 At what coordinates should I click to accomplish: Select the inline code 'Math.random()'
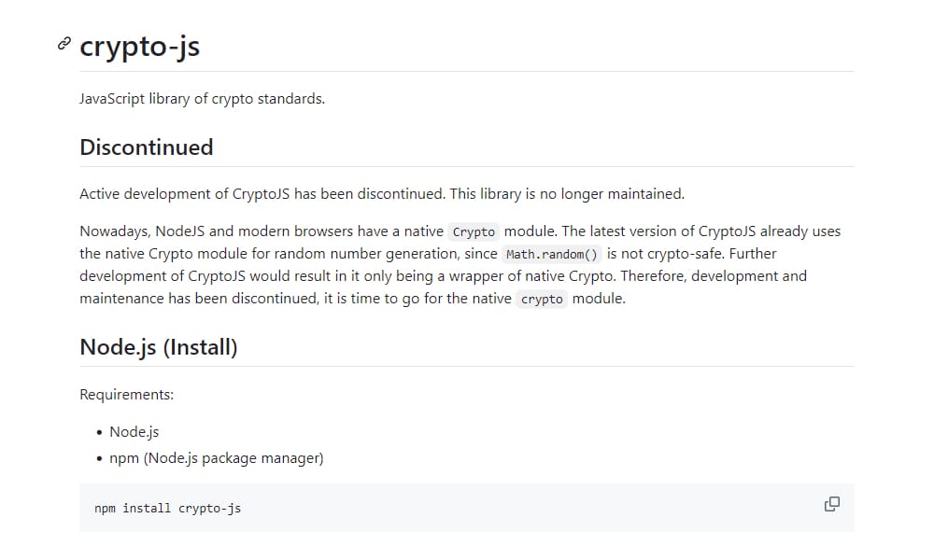pos(551,254)
